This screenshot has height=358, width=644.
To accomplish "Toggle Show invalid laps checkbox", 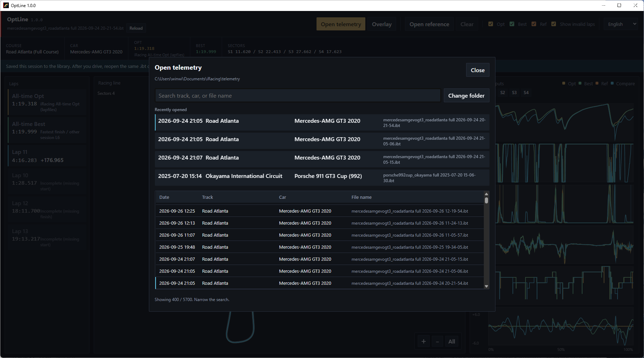I will [x=553, y=24].
